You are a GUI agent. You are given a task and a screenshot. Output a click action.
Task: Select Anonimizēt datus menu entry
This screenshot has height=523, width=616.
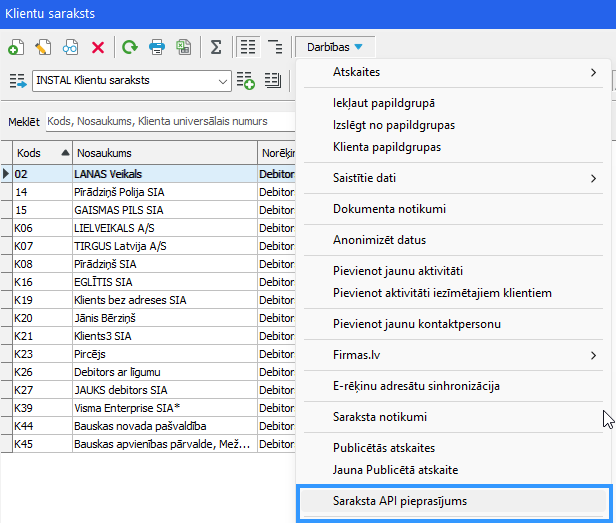[x=453, y=240]
